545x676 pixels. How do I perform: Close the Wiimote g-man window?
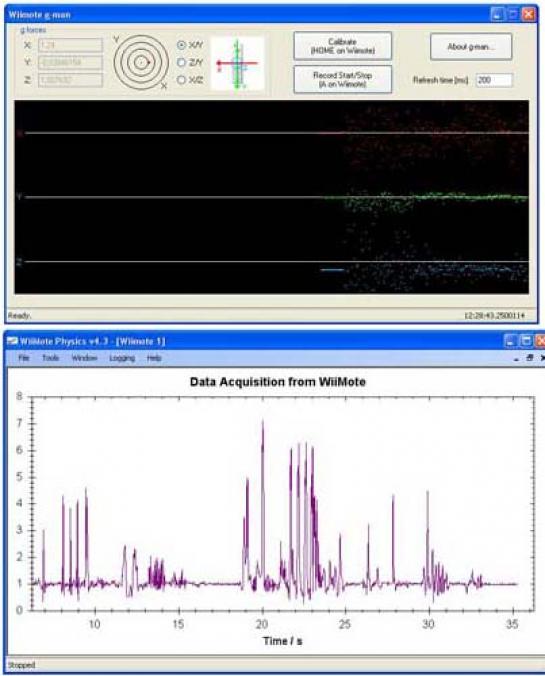point(528,15)
